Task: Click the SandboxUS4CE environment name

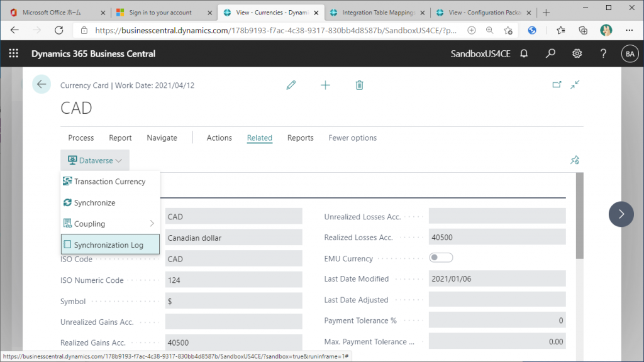Action: [480, 54]
